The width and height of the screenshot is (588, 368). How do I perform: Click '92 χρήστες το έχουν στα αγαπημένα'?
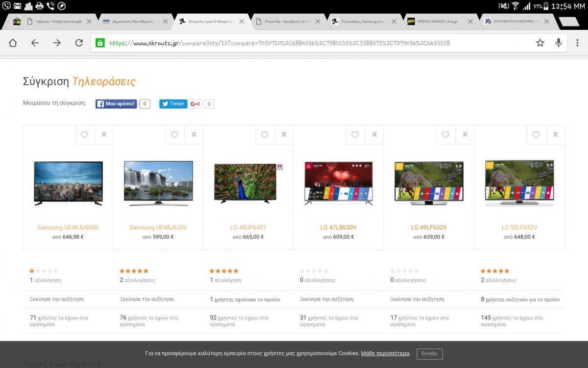coord(239,321)
